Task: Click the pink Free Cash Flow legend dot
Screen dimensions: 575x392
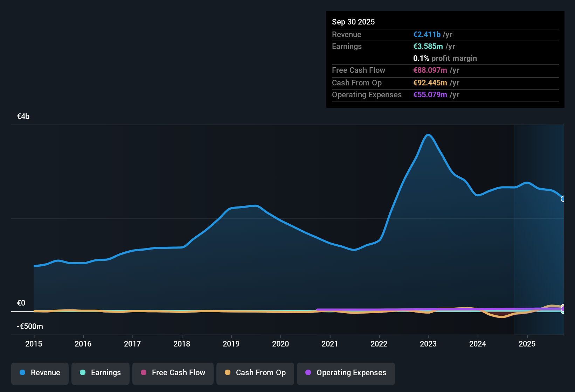Action: tap(143, 373)
